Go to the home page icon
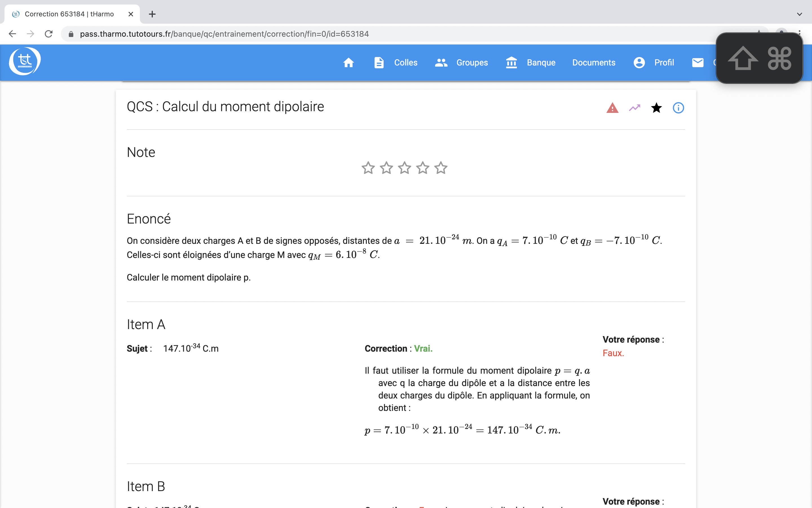 coord(348,62)
